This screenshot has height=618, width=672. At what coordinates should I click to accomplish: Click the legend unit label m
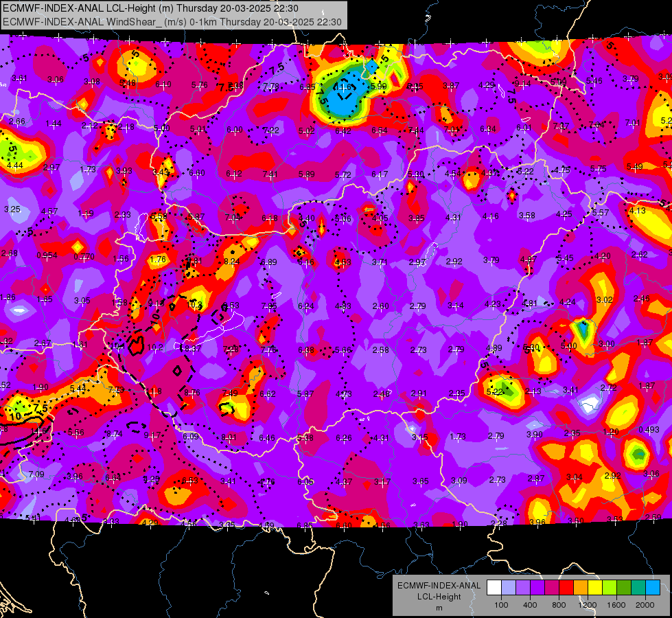tap(439, 608)
